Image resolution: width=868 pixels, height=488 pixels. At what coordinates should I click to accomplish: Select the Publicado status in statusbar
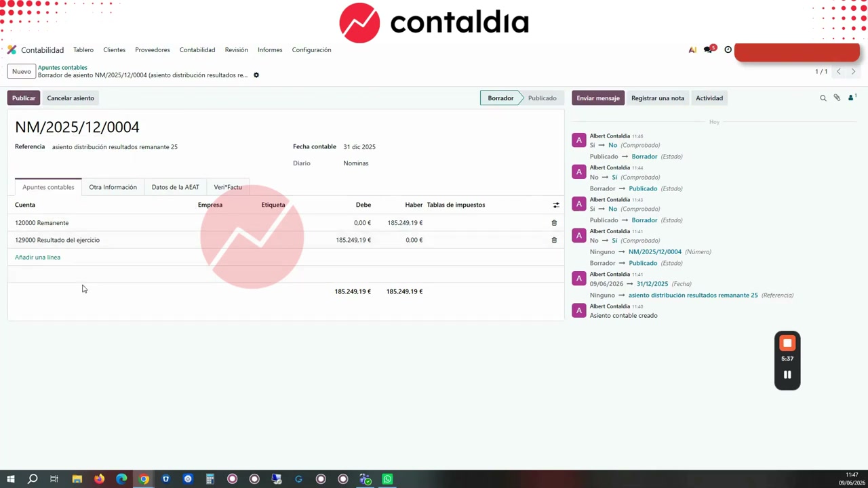click(542, 98)
